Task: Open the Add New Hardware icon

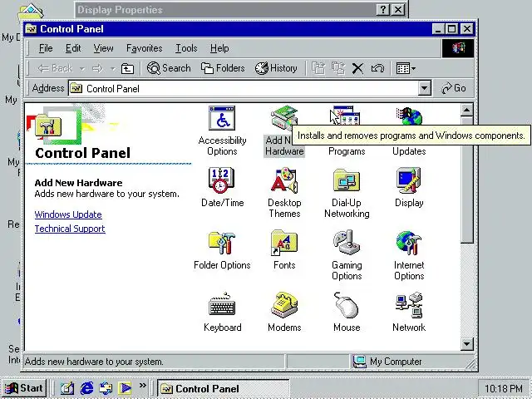Action: pos(283,118)
